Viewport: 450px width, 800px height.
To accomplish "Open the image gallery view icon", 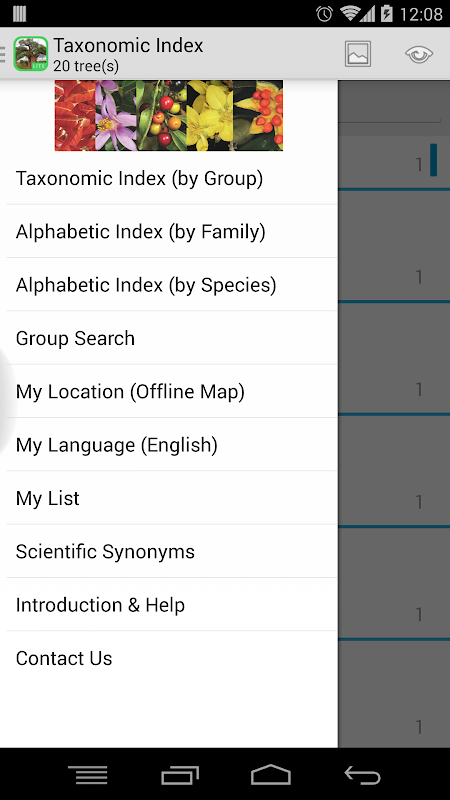I will [x=358, y=54].
